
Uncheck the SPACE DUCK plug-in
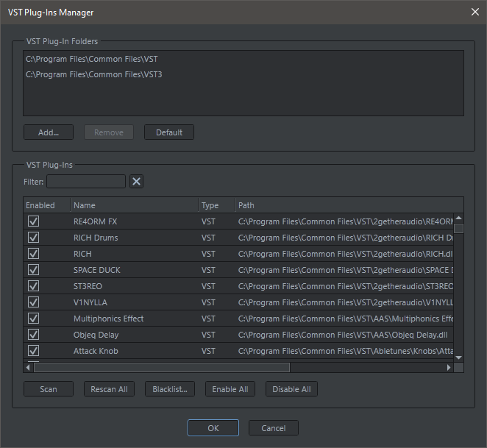(33, 270)
